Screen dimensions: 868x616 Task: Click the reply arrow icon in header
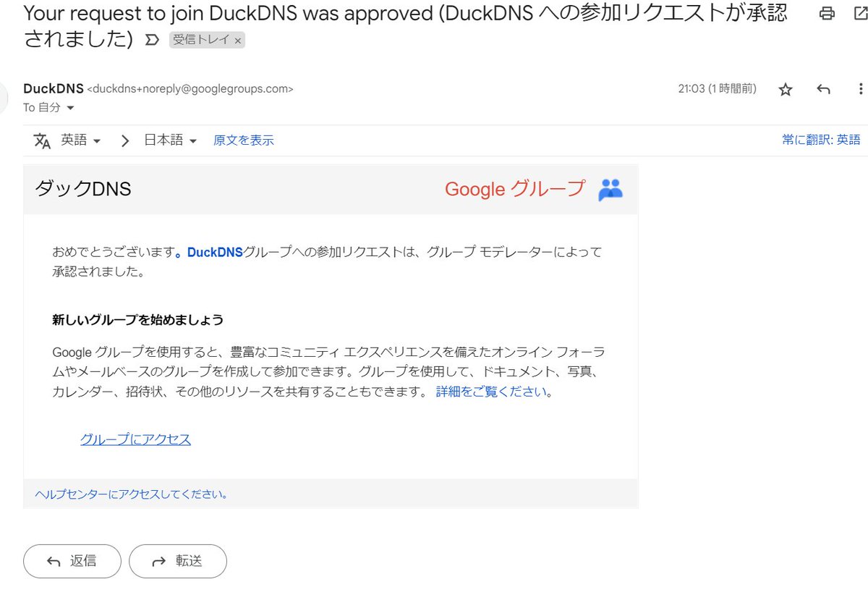click(823, 89)
